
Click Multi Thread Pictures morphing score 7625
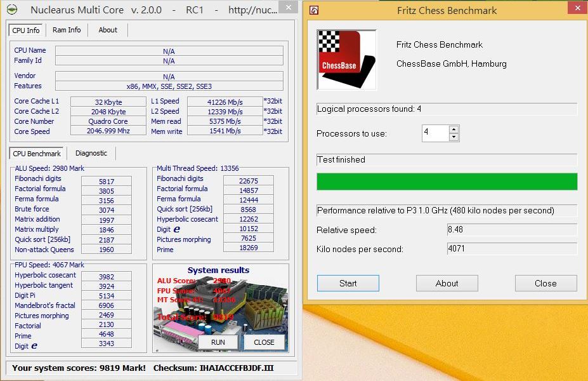point(249,238)
